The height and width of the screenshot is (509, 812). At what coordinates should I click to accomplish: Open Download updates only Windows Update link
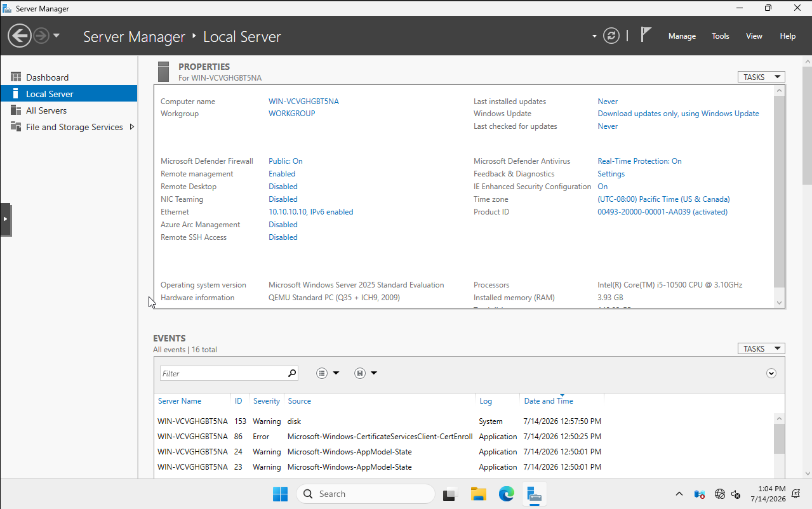[x=678, y=114]
